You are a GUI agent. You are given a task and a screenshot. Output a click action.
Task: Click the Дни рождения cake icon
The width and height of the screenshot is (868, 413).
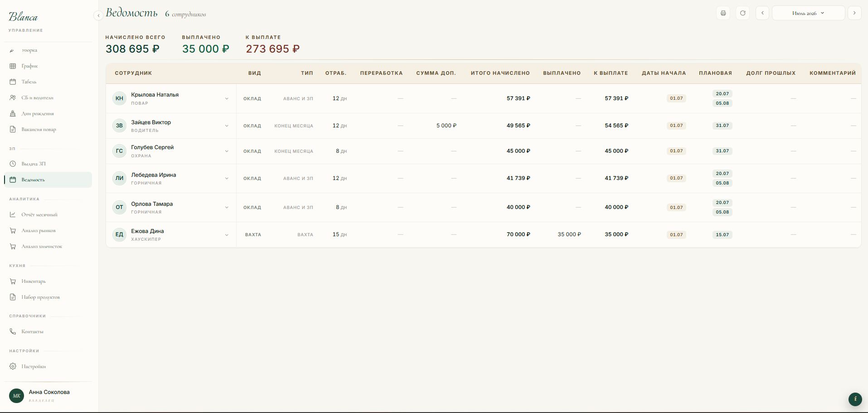coord(13,114)
